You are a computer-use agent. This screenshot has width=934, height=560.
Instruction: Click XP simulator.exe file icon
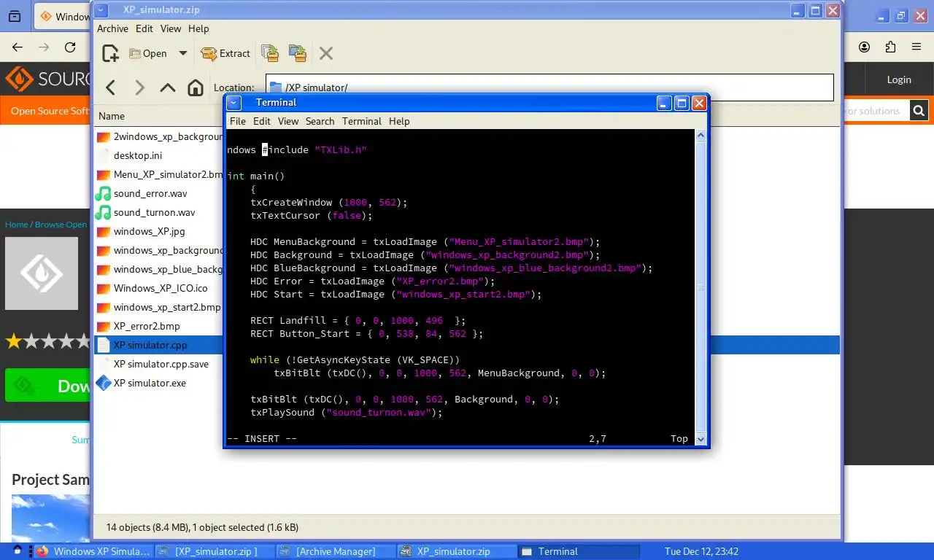[103, 383]
